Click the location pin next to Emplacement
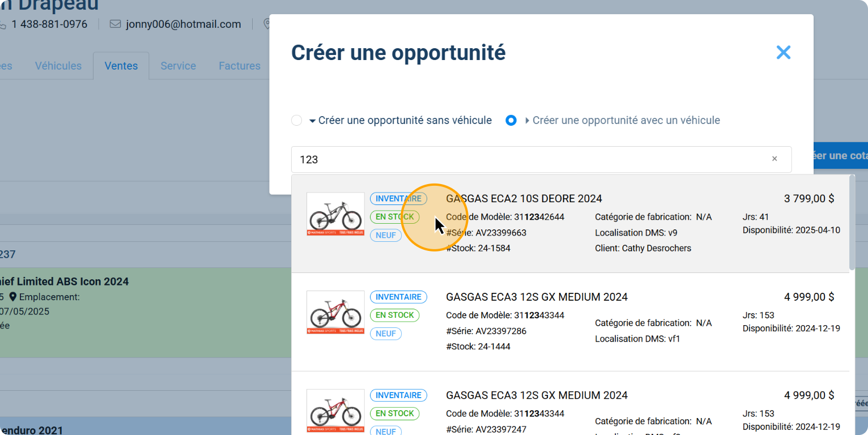 click(13, 297)
